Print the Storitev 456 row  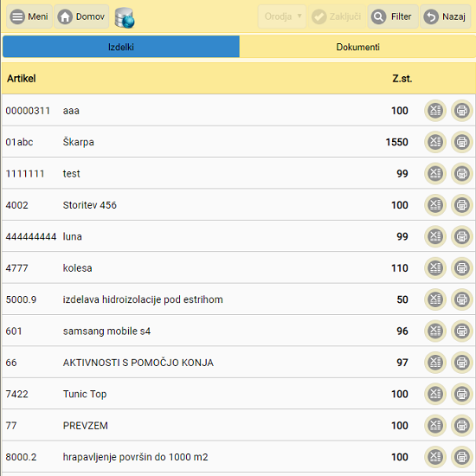coord(462,205)
